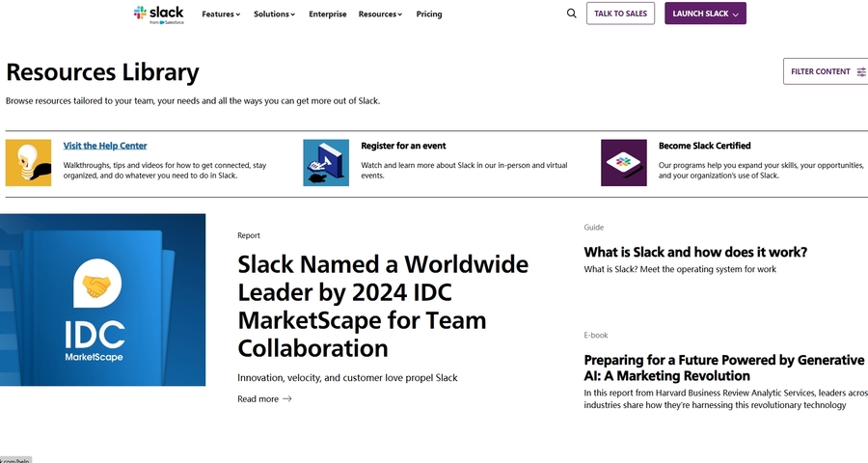
Task: Click 'Our programs help you expand your skills'
Action: pos(761,170)
